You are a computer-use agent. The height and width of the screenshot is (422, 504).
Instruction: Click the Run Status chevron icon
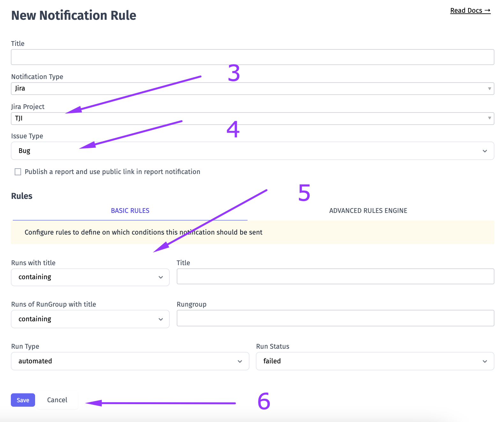coord(485,361)
